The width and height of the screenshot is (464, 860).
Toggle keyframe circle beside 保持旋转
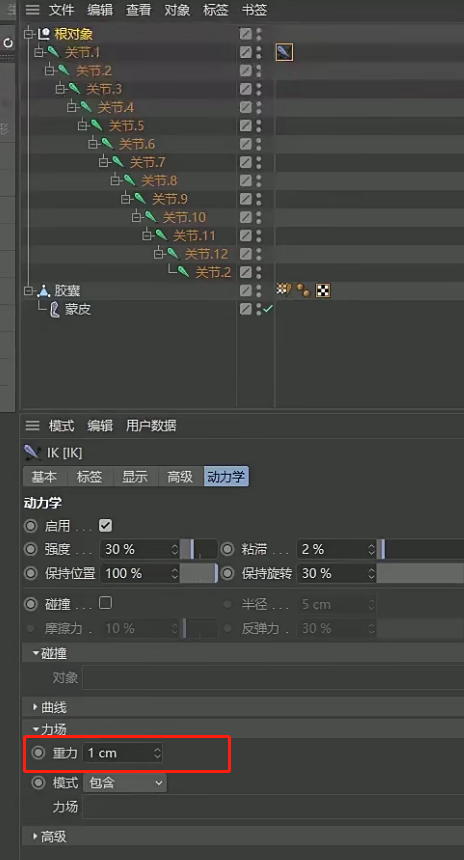[x=227, y=573]
